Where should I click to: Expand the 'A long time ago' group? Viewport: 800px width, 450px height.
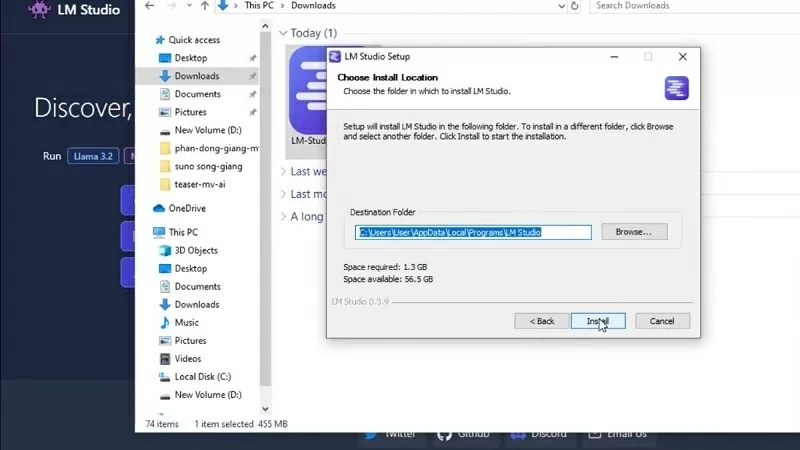tap(283, 217)
